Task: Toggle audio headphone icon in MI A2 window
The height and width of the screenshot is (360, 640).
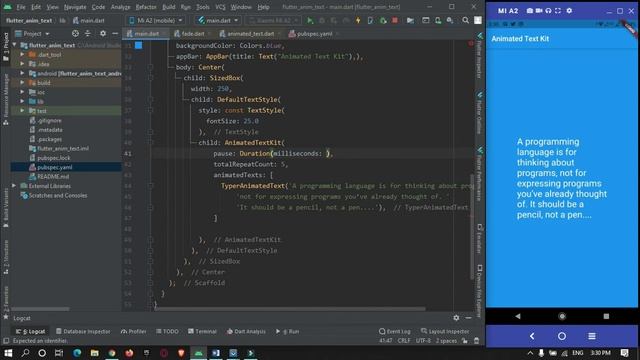Action: coord(548,11)
